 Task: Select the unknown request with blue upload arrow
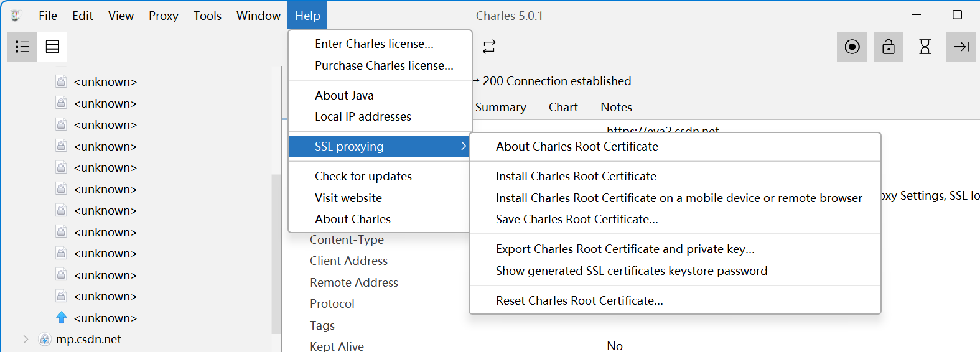(x=105, y=318)
